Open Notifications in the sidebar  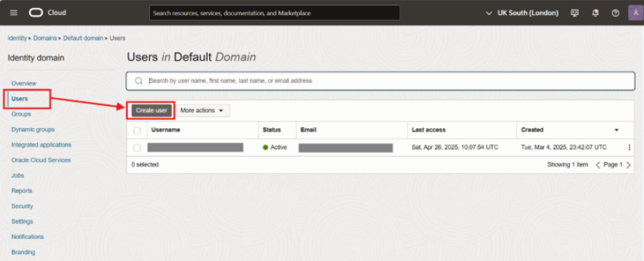(28, 237)
